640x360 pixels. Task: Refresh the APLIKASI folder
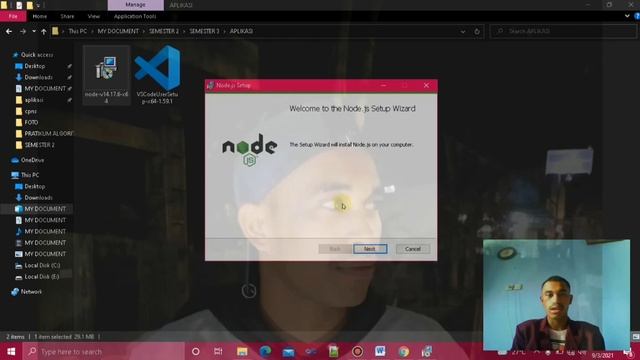pyautogui.click(x=477, y=31)
